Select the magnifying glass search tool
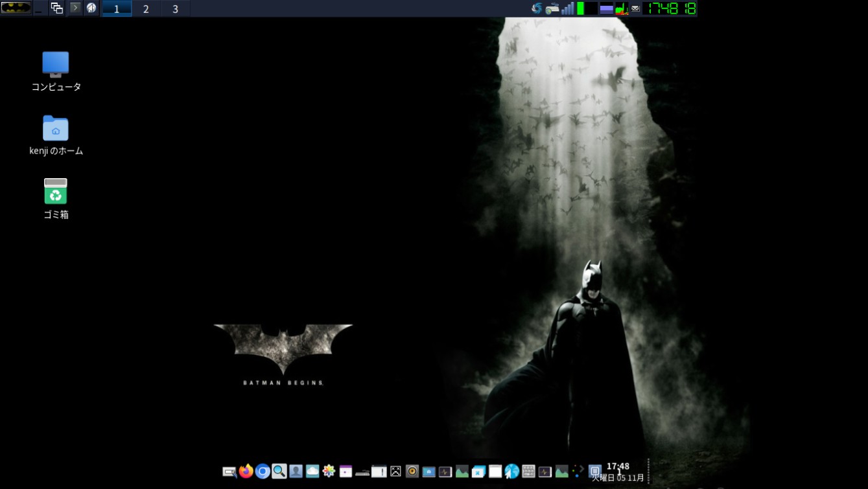This screenshot has height=489, width=868. 279,472
